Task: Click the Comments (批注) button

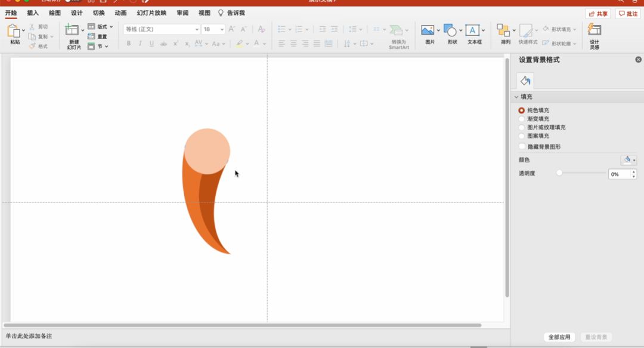Action: pyautogui.click(x=628, y=14)
